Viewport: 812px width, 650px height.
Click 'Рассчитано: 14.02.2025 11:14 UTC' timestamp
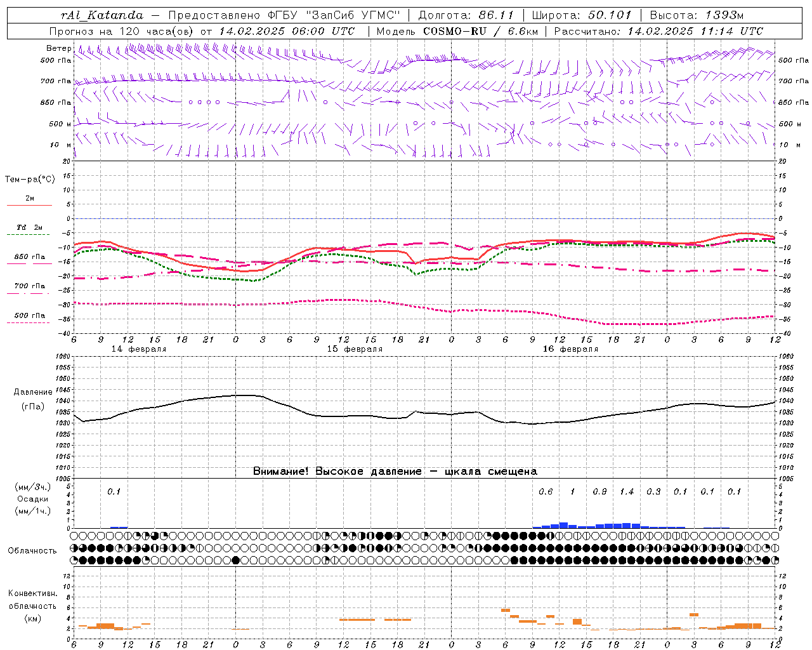click(658, 31)
